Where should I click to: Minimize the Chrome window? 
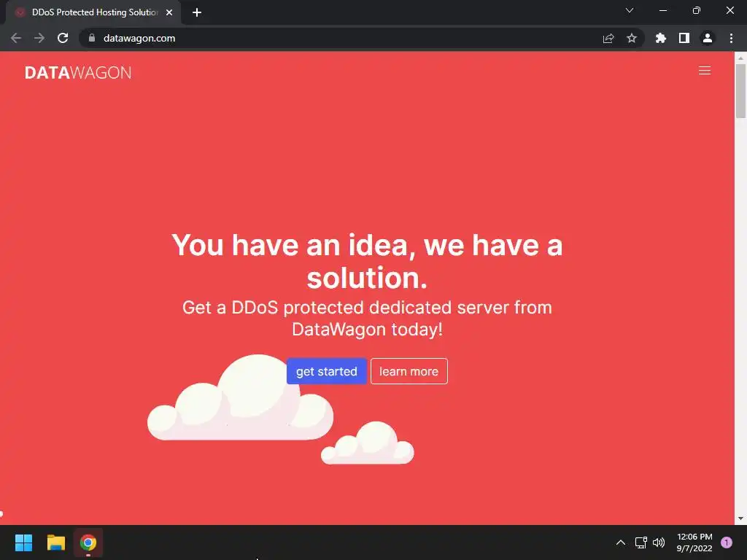pyautogui.click(x=662, y=10)
